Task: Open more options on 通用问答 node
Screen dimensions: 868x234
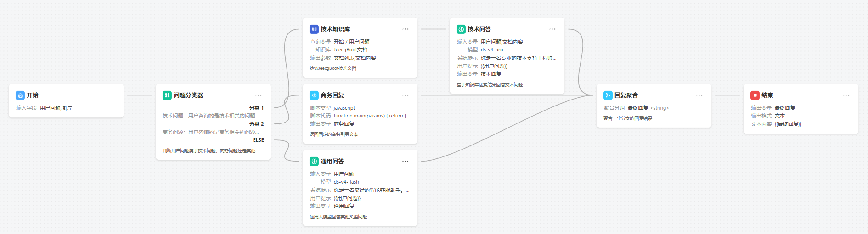Action: tap(406, 161)
